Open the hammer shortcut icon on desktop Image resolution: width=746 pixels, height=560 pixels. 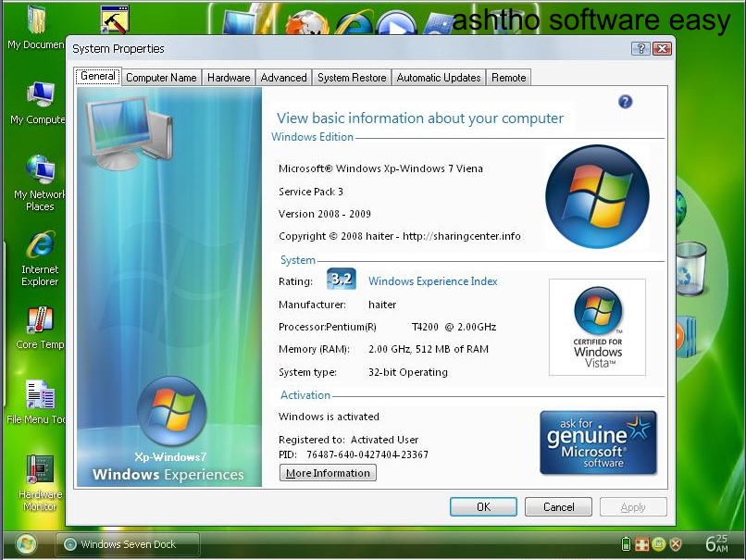coord(115,19)
